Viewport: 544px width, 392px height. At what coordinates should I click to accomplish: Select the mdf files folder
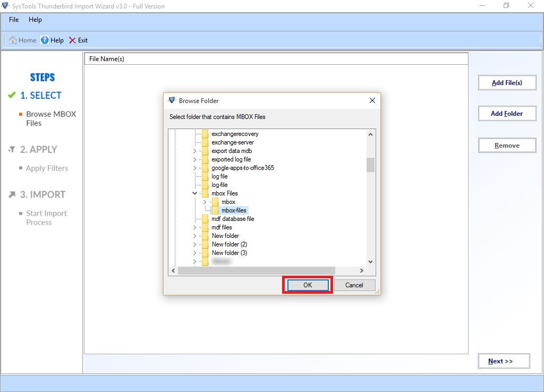[222, 227]
